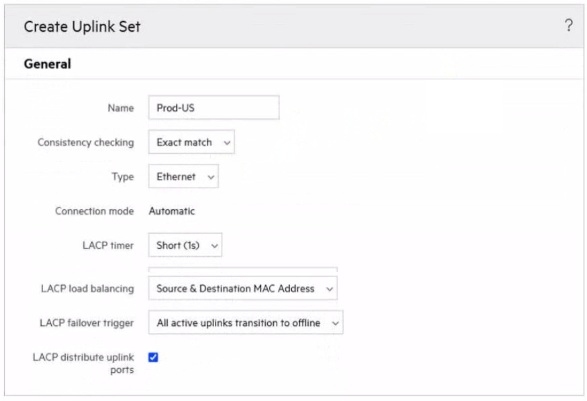Expand the LACP load balancing dropdown
Screen dimensions: 587x401
tap(243, 288)
